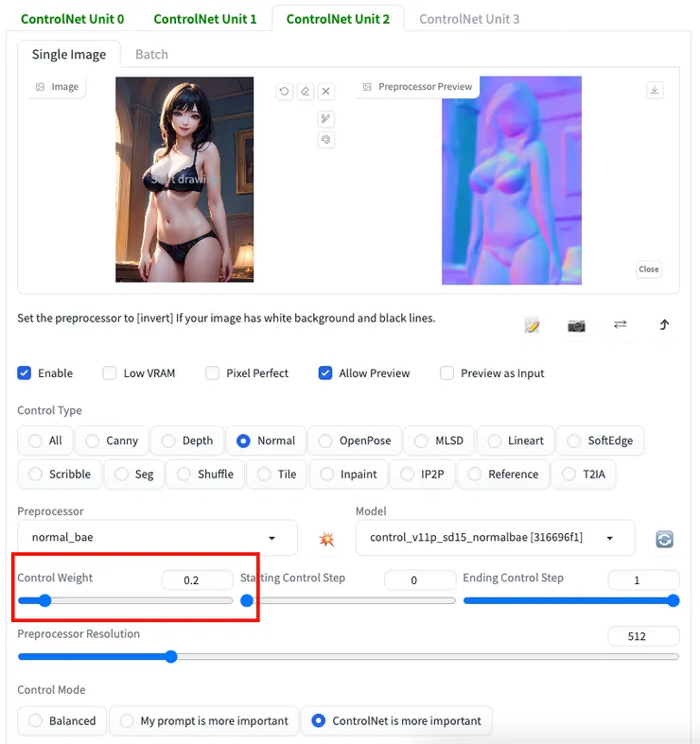Viewport: 700px width, 744px height.
Task: Click the Starting Control Step slider handle
Action: coord(247,600)
